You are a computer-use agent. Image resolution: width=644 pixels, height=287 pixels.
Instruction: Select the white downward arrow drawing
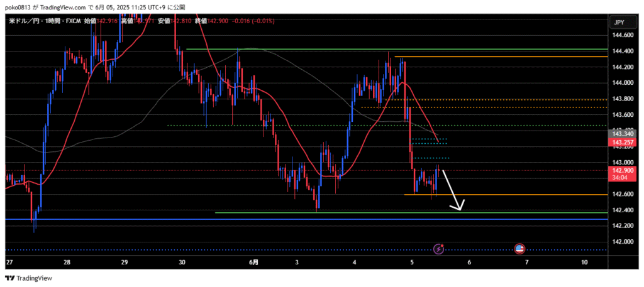tap(453, 188)
